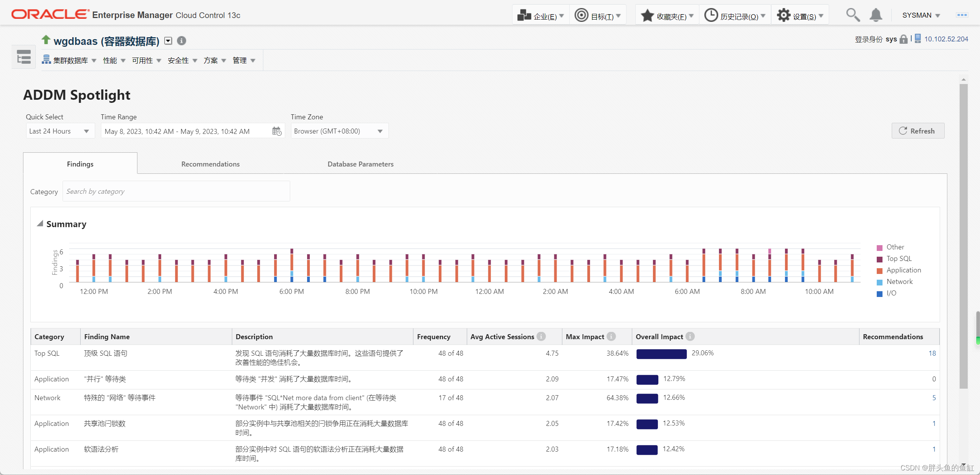Click the Avg Active Sessions info icon
The width and height of the screenshot is (980, 475).
(x=541, y=336)
